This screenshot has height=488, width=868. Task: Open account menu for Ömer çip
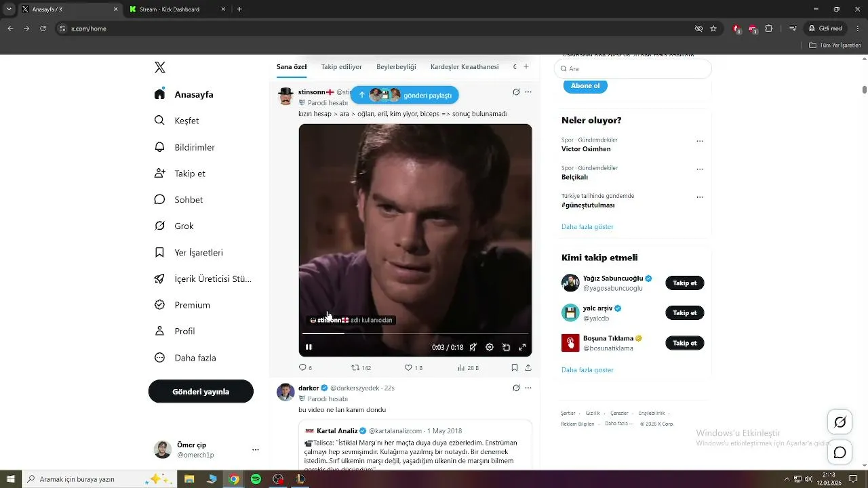click(256, 450)
